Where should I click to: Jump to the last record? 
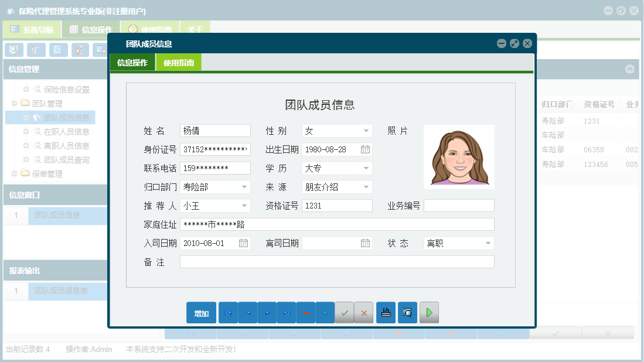point(286,313)
